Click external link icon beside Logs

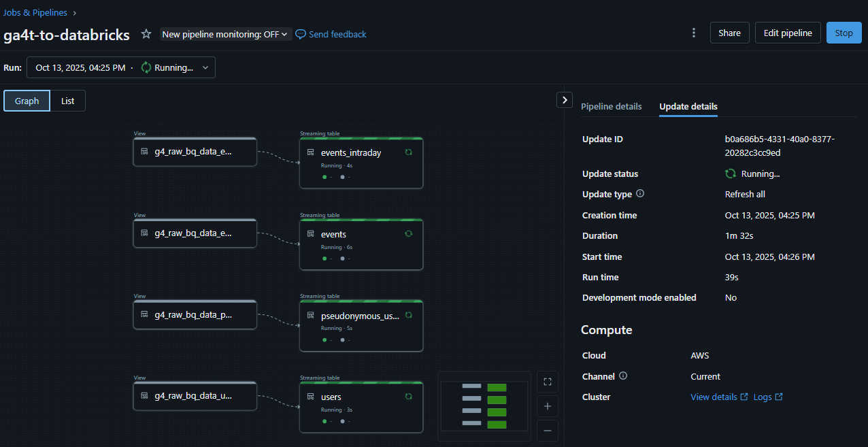[779, 397]
